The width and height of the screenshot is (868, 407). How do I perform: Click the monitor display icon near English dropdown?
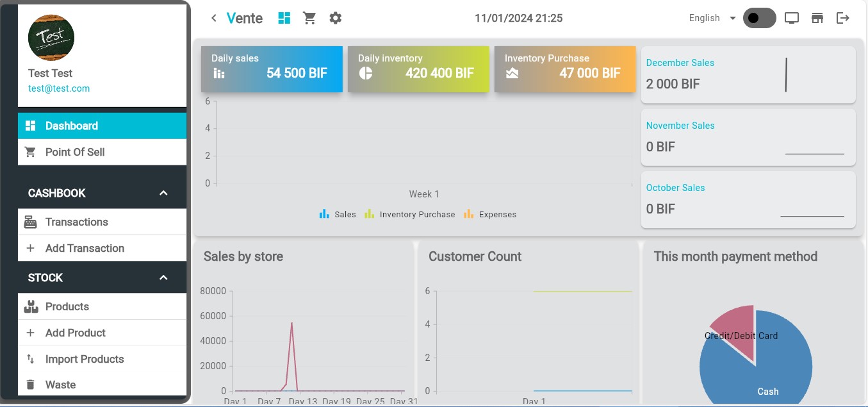pyautogui.click(x=791, y=18)
